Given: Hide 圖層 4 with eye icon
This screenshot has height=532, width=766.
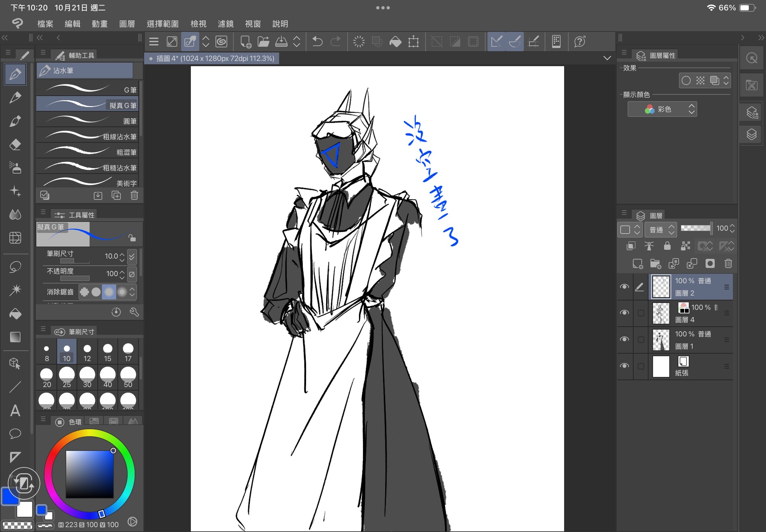Looking at the screenshot, I should pos(624,313).
